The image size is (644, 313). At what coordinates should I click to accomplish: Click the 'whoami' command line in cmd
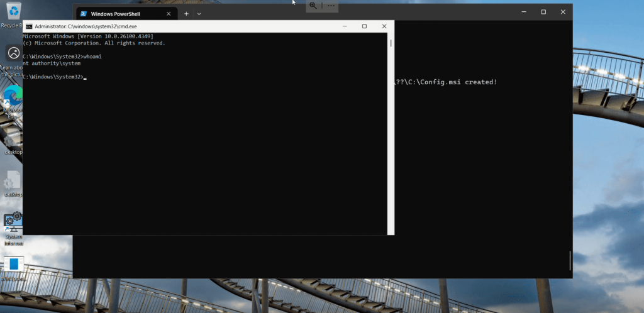pyautogui.click(x=62, y=57)
